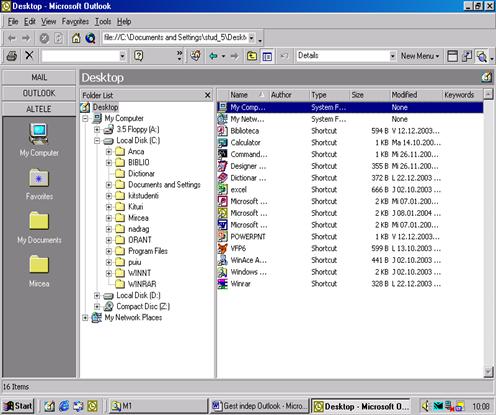Open the Edit menu
Viewport: 496px width, 415px height.
point(30,22)
